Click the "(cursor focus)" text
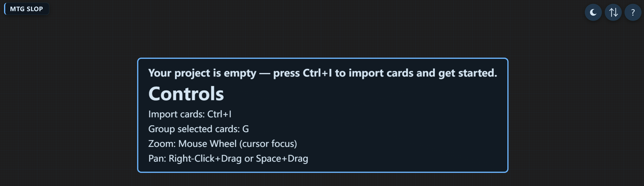The image size is (644, 186). [x=268, y=144]
